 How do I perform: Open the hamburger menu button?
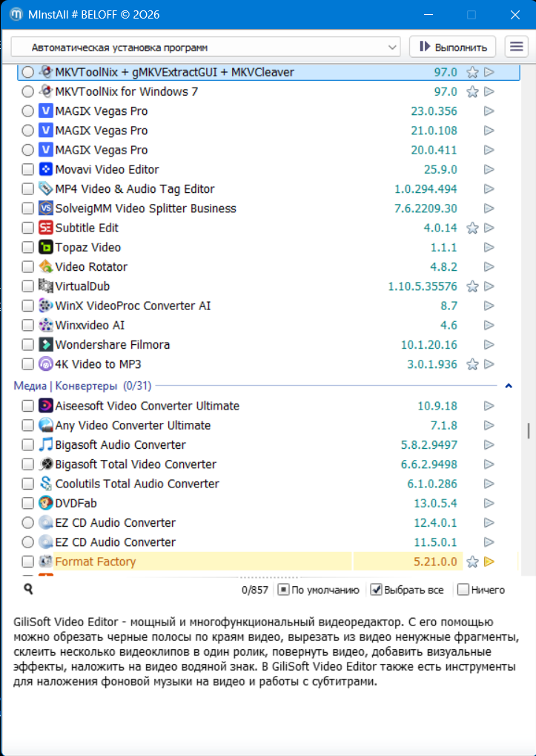point(517,47)
